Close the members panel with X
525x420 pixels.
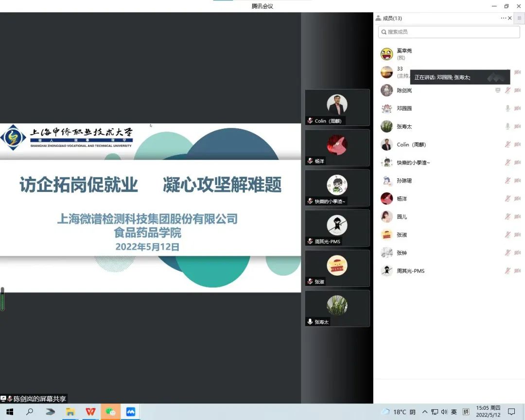[x=510, y=18]
